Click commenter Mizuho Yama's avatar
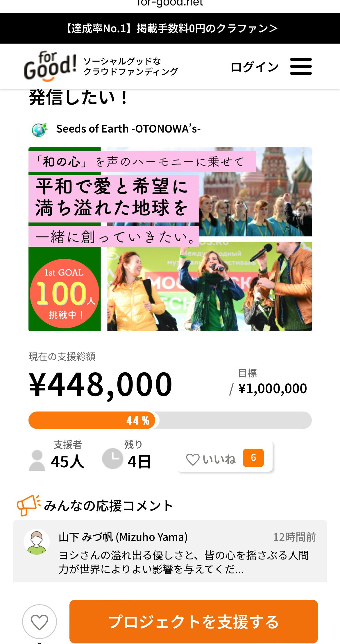Screen dimensions: 340x644 tap(37, 542)
